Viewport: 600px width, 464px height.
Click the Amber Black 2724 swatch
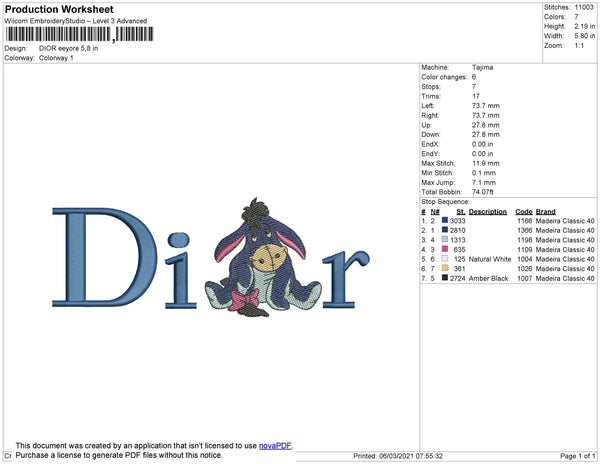[445, 278]
